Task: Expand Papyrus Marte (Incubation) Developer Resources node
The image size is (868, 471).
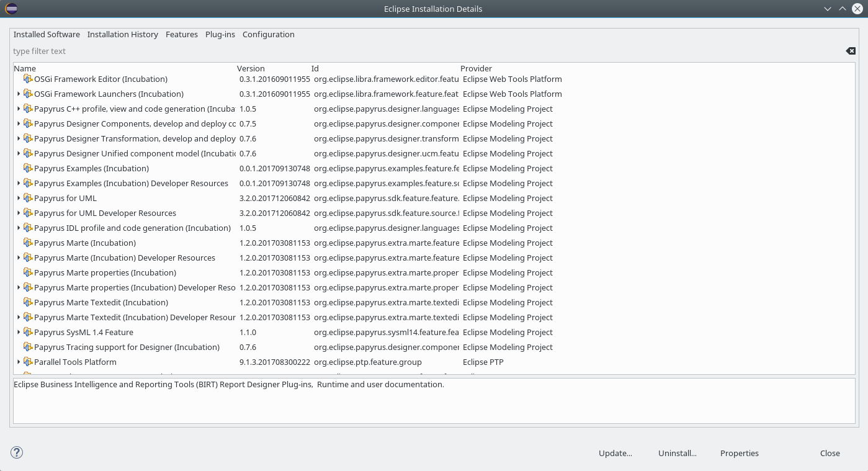Action: [19, 258]
